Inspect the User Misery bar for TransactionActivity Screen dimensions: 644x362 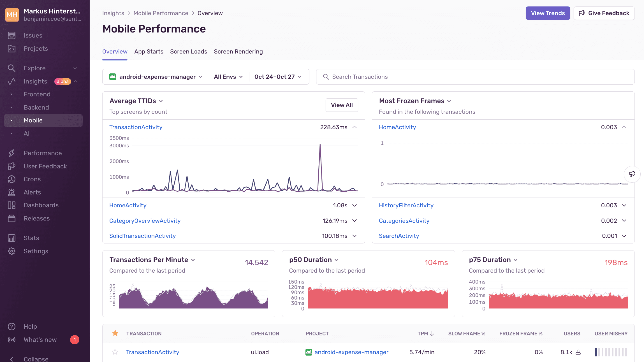pos(610,352)
